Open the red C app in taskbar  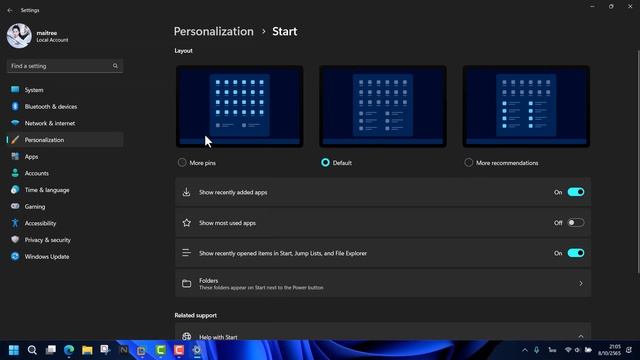click(x=179, y=350)
